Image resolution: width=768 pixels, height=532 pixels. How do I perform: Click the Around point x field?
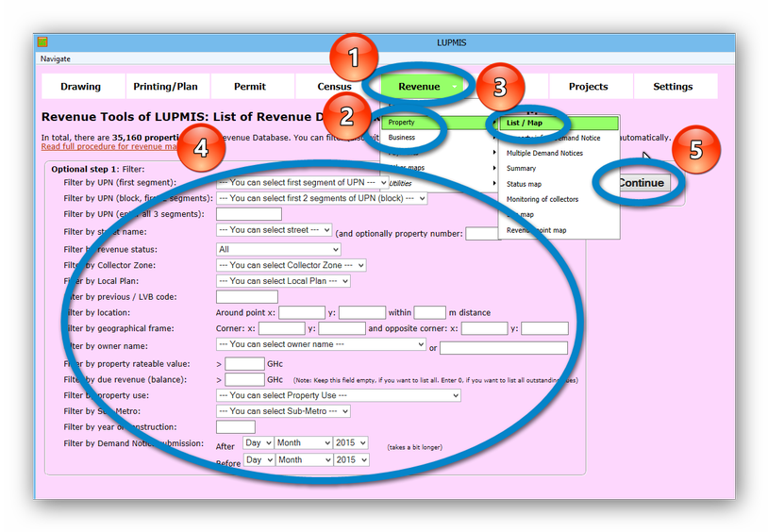click(x=302, y=312)
